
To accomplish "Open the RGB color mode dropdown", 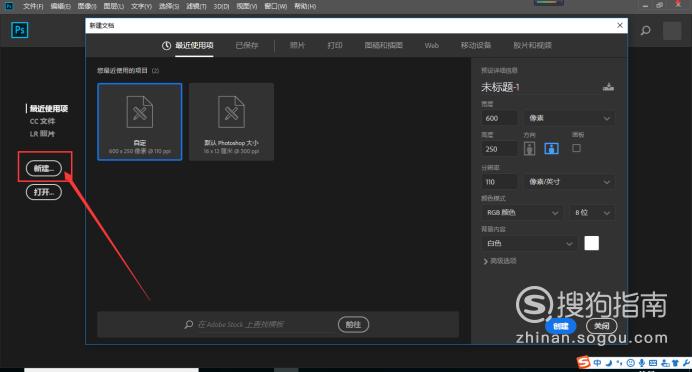I will tap(522, 213).
